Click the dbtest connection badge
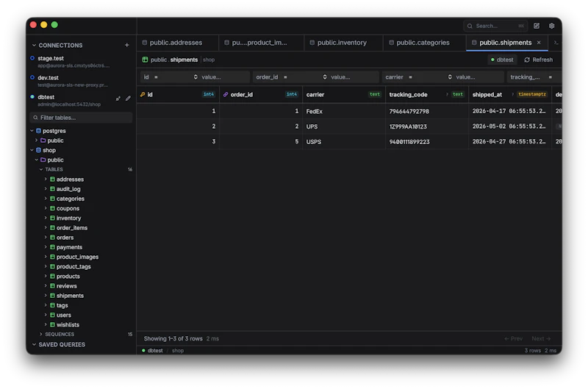The image size is (588, 389). pyautogui.click(x=502, y=60)
